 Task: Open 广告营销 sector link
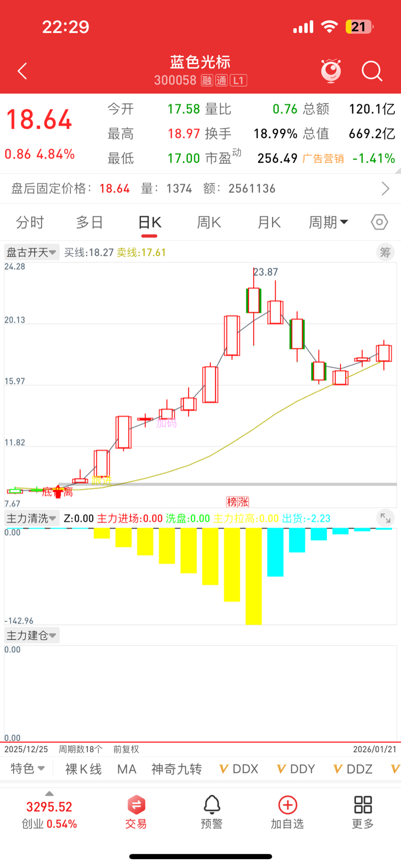point(323,158)
